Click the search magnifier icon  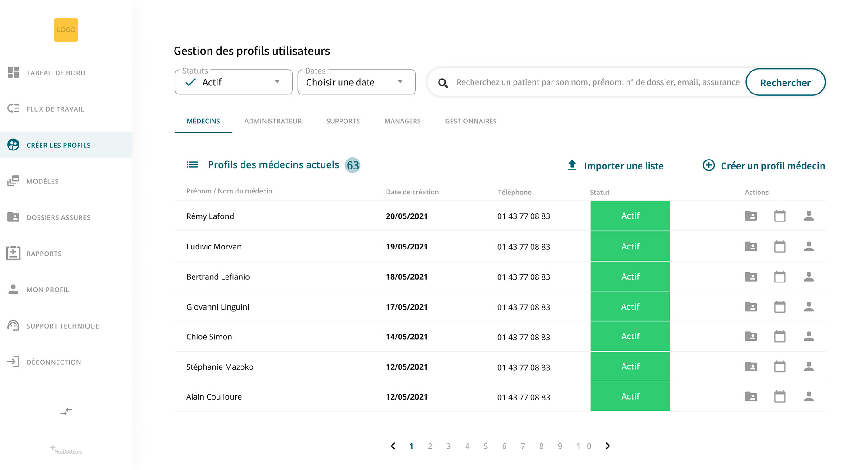pos(443,83)
